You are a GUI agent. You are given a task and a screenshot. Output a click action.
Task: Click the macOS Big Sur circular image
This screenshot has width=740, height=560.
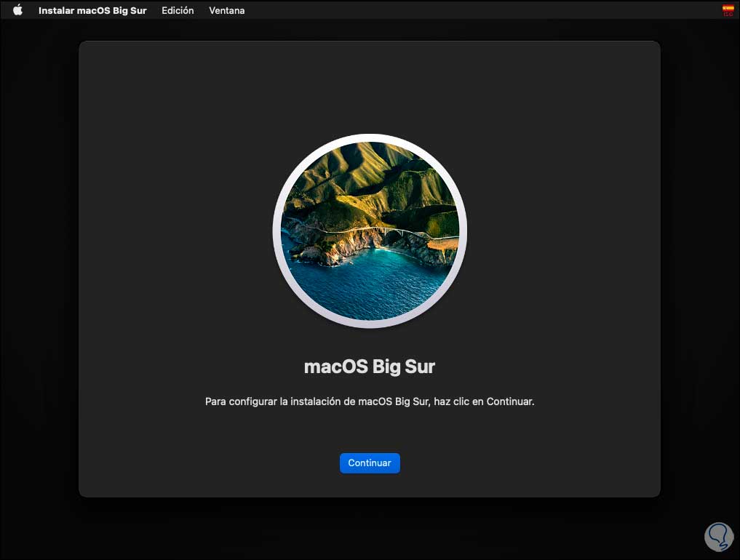tap(370, 231)
